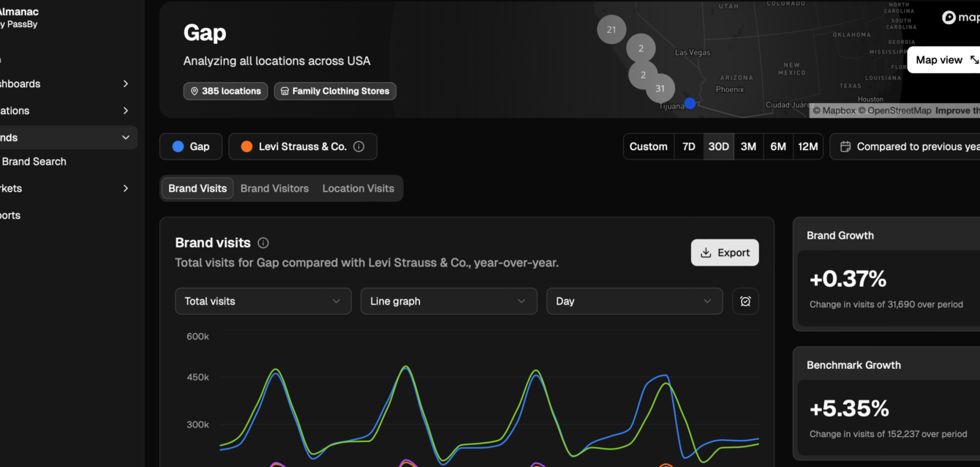Click the info icon next to Brand visits

263,243
